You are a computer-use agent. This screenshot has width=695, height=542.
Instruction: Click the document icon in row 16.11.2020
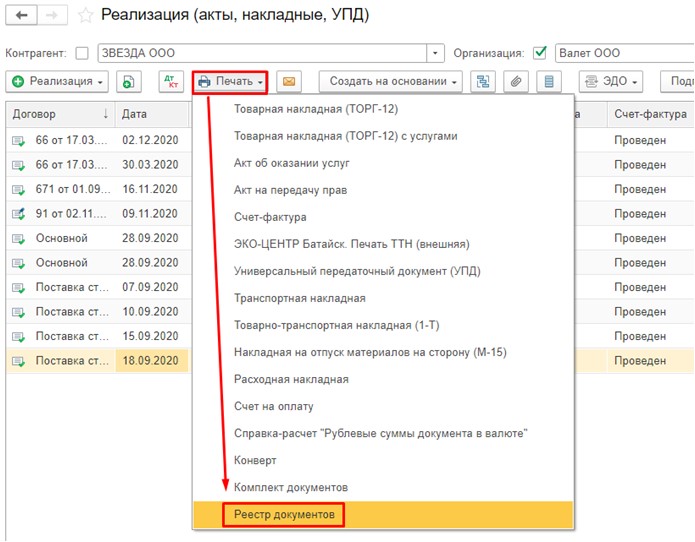tap(19, 190)
